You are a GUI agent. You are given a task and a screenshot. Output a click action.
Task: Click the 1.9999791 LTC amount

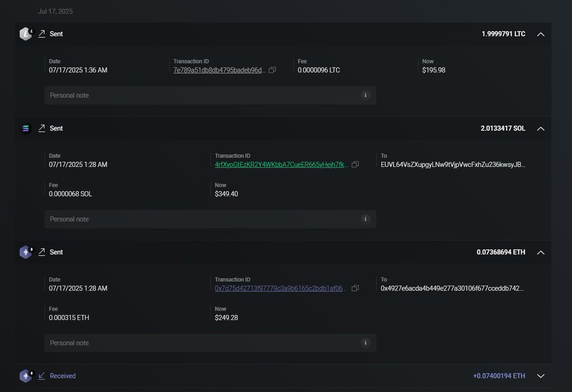point(503,34)
